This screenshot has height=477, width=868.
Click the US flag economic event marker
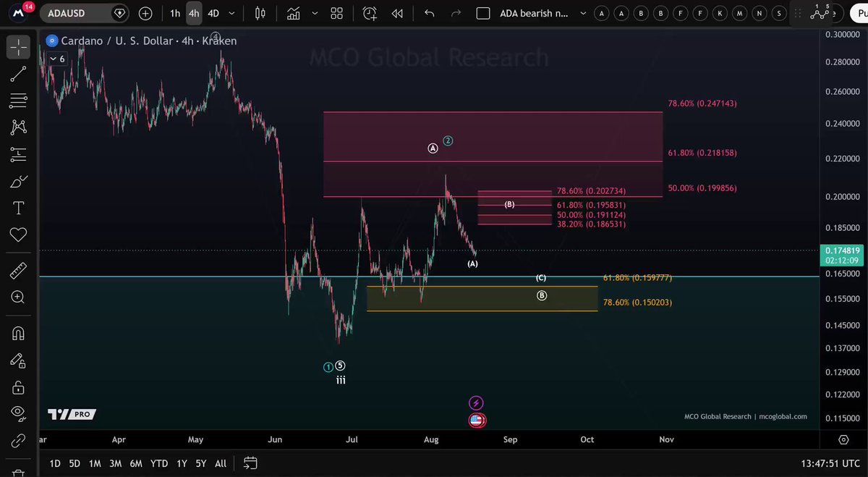point(476,420)
